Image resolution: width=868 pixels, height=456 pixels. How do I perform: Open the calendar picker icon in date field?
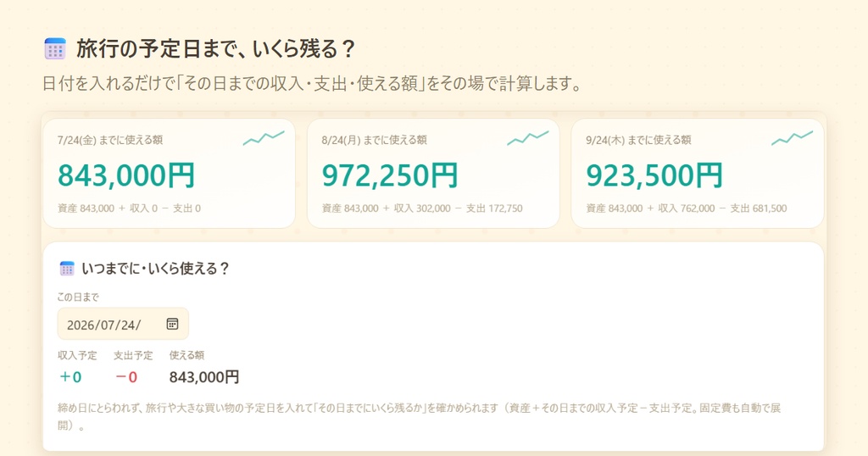tap(172, 324)
